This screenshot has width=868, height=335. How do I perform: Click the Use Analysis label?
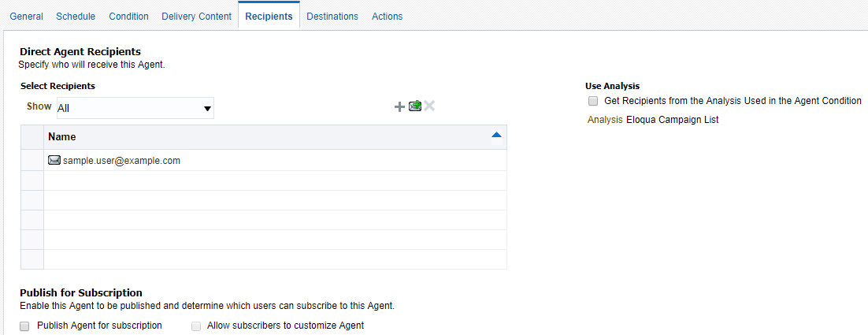point(612,87)
